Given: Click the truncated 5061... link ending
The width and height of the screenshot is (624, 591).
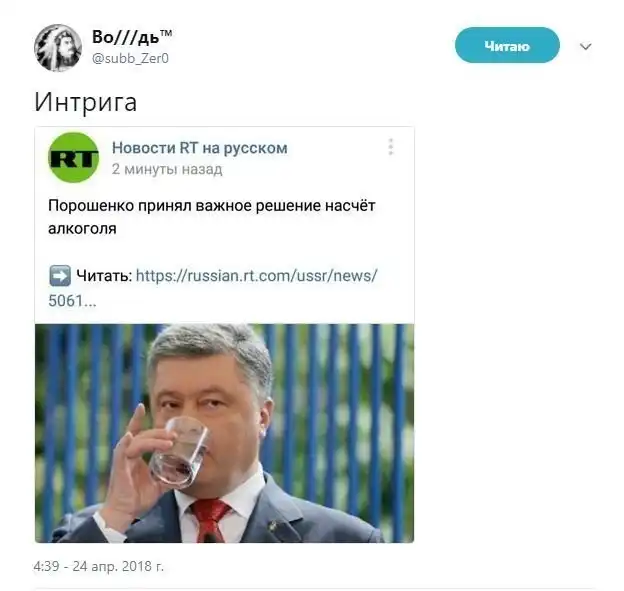Looking at the screenshot, I should 72,300.
